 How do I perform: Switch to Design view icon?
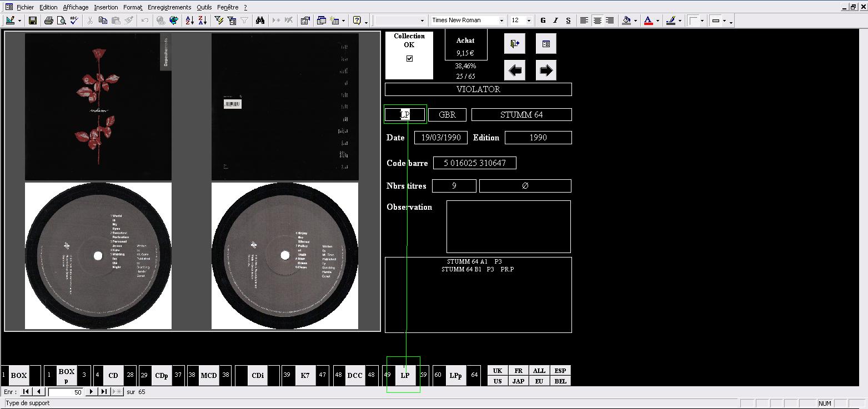[10, 21]
